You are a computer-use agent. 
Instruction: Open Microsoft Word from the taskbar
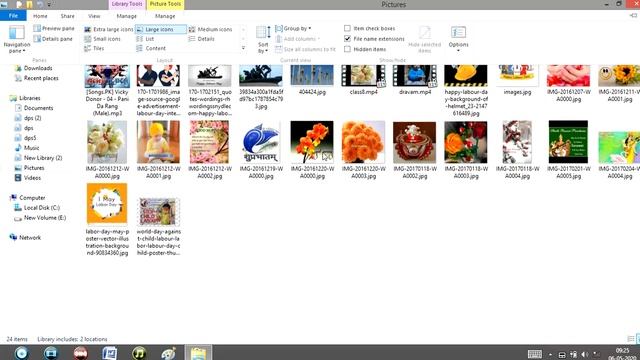pyautogui.click(x=109, y=353)
